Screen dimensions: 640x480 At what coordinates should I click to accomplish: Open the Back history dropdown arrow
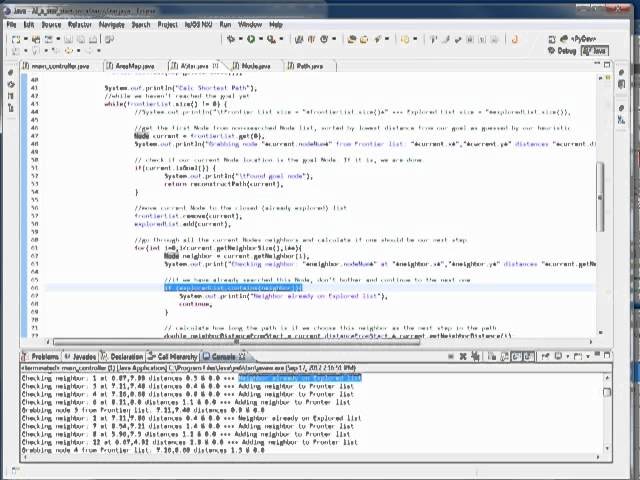pos(78,51)
